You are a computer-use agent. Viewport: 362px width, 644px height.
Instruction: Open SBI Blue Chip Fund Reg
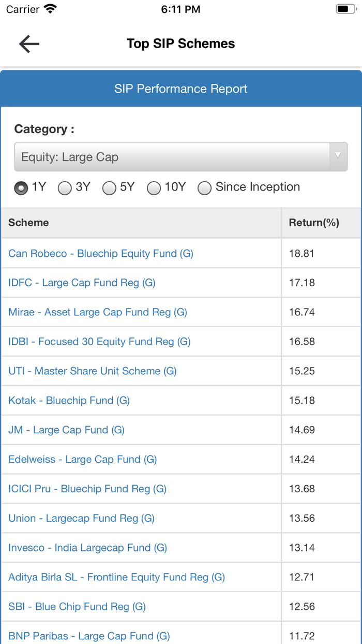(x=77, y=607)
